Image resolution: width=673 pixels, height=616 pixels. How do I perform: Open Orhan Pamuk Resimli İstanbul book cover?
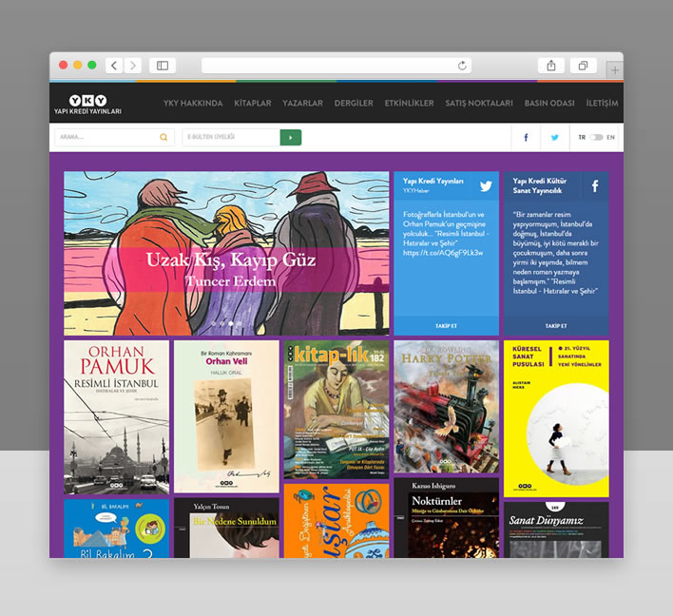coord(116,417)
